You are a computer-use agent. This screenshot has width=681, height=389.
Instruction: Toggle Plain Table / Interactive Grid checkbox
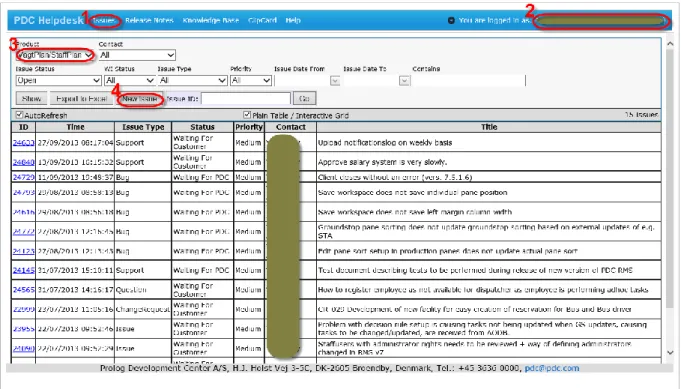click(x=247, y=115)
